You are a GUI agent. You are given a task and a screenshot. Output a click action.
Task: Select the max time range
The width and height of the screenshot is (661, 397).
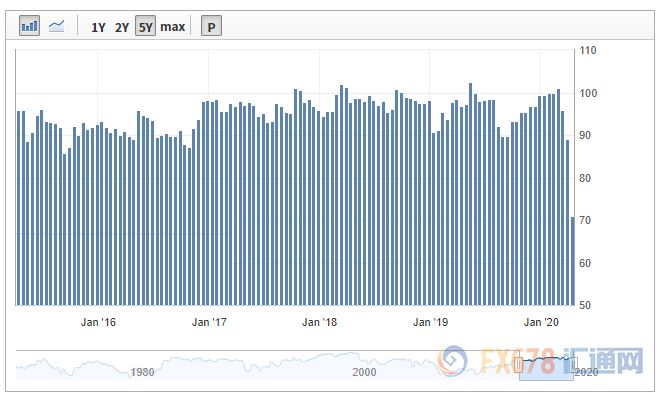tap(172, 27)
